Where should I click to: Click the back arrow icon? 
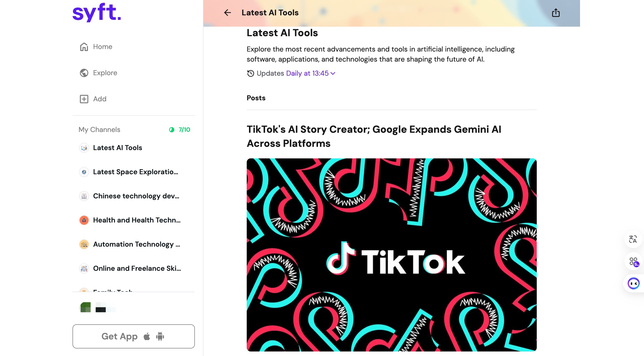[227, 13]
